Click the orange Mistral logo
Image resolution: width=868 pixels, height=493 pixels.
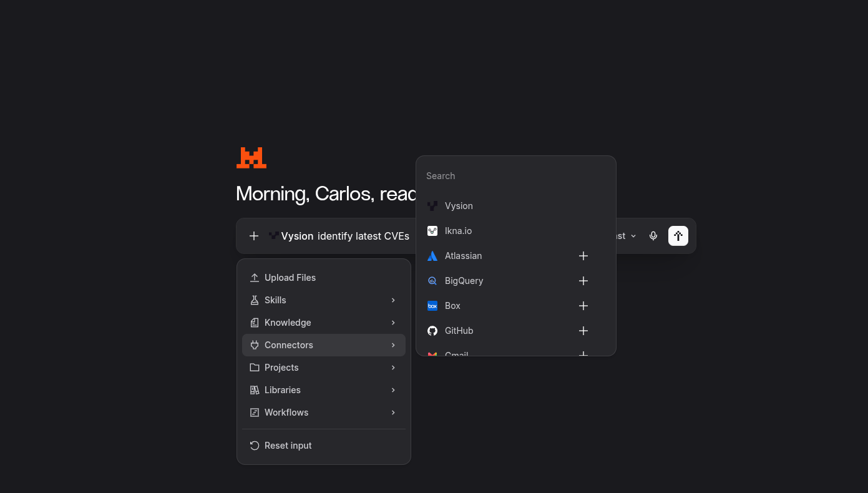click(251, 158)
